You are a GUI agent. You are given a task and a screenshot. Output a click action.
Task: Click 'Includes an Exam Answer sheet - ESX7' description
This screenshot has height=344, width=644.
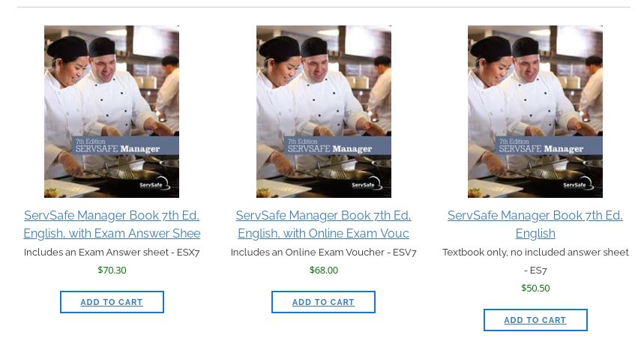pyautogui.click(x=112, y=253)
